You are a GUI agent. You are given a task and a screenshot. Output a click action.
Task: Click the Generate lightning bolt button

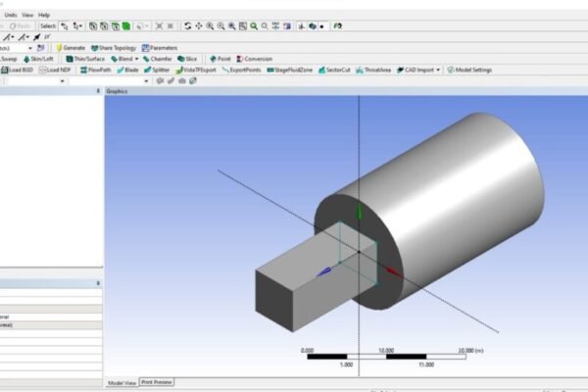pyautogui.click(x=71, y=48)
